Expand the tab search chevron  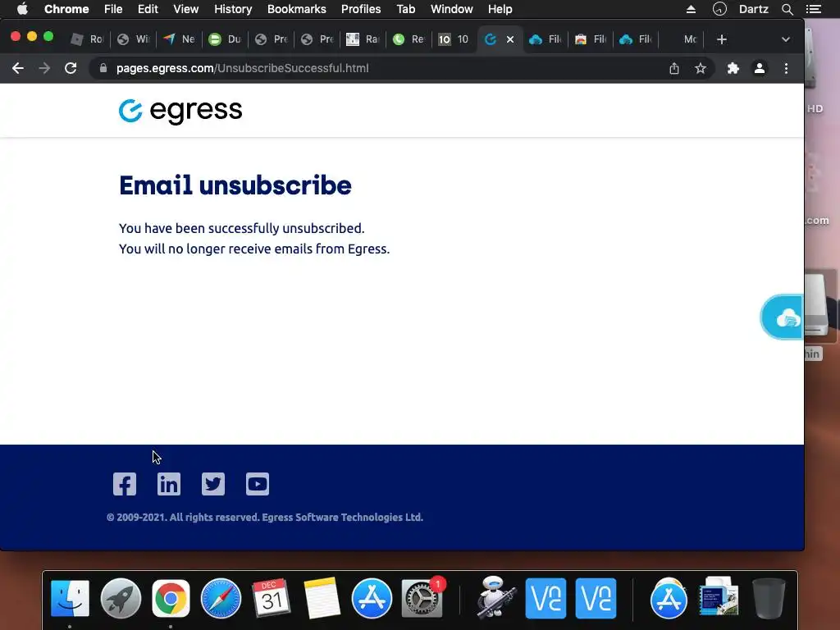coord(785,39)
